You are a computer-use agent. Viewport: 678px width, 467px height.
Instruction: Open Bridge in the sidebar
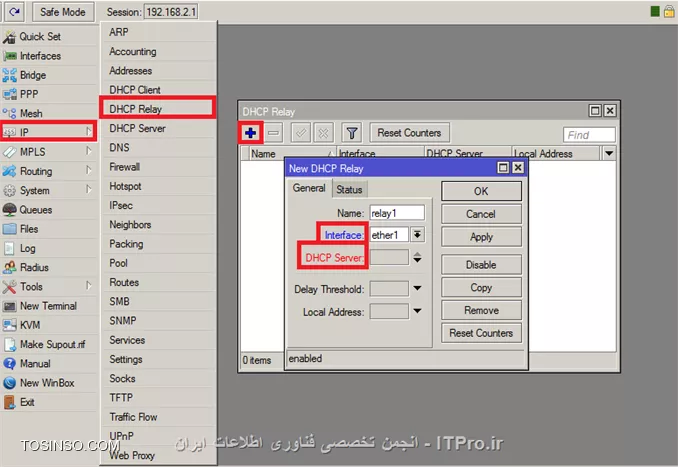pos(48,75)
